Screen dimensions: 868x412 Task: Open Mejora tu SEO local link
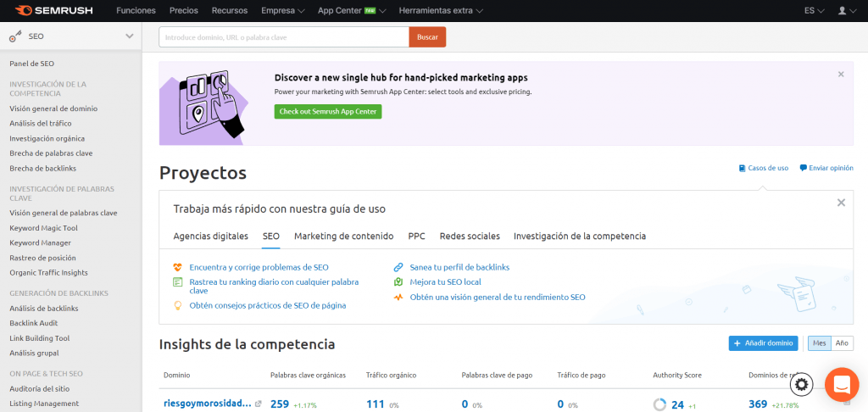[x=446, y=281]
